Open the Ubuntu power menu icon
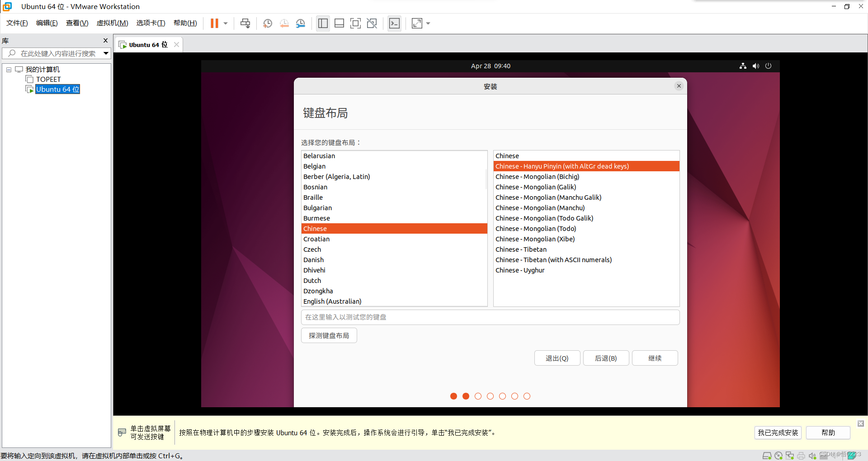868x461 pixels. [x=768, y=66]
